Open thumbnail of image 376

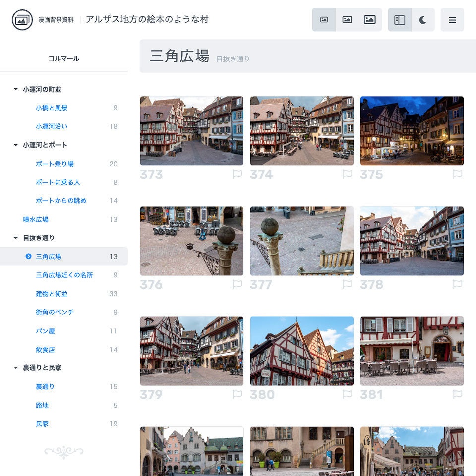click(x=191, y=241)
